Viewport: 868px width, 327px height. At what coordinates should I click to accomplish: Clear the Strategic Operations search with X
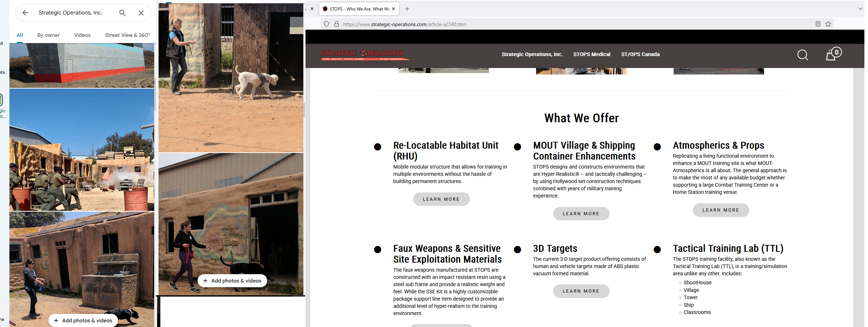[141, 13]
